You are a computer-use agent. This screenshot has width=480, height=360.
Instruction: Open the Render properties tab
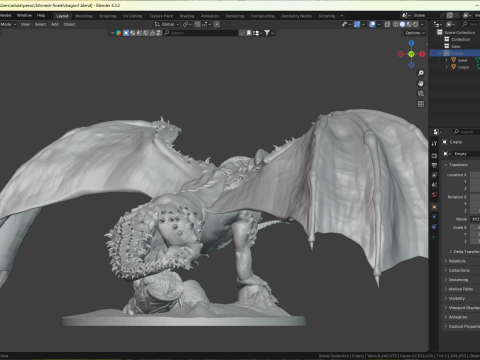point(434,156)
